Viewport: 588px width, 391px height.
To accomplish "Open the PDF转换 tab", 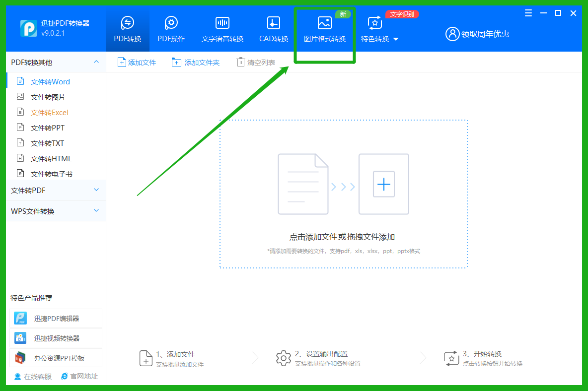I will 128,29.
